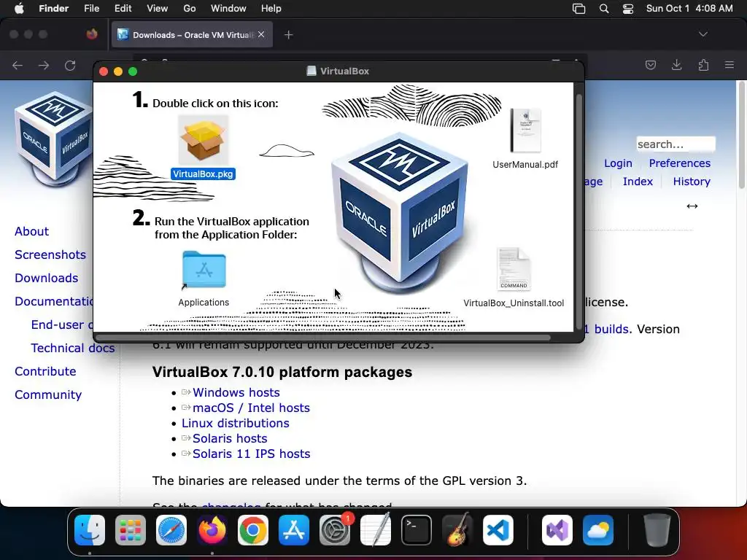
Task: Open the Applications folder shortcut
Action: pyautogui.click(x=204, y=270)
